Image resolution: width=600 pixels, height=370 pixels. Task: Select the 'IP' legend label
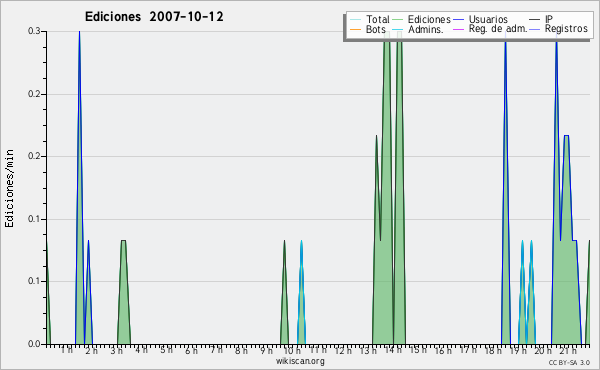pyautogui.click(x=549, y=19)
